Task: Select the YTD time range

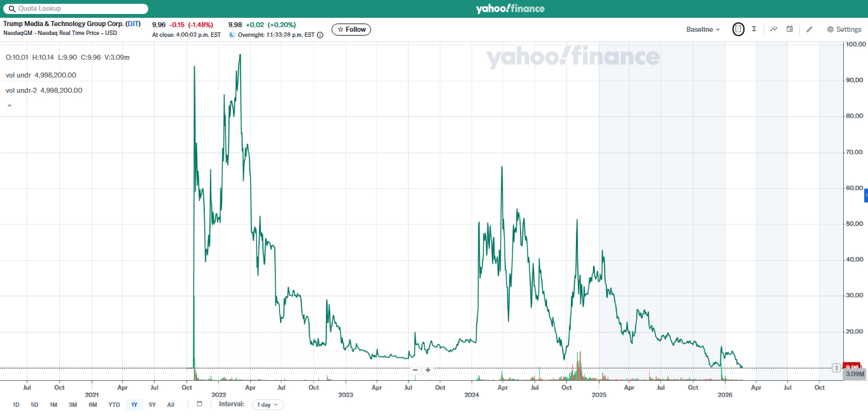Action: point(114,405)
